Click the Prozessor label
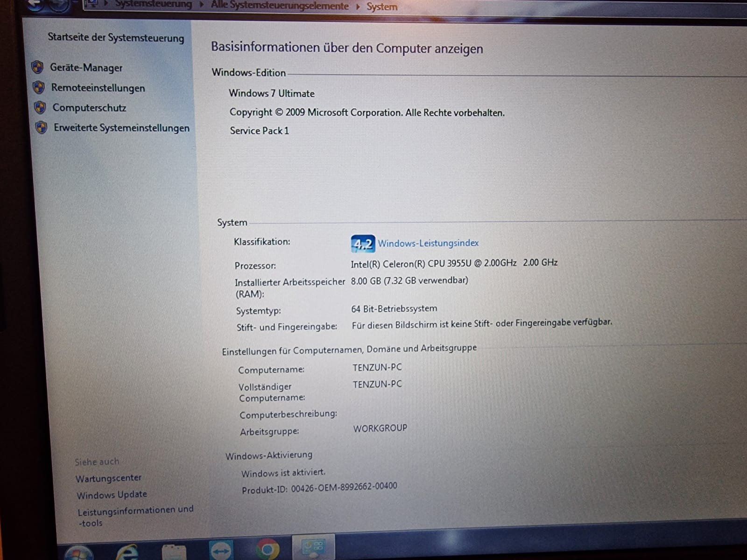Image resolution: width=747 pixels, height=560 pixels. 255,266
